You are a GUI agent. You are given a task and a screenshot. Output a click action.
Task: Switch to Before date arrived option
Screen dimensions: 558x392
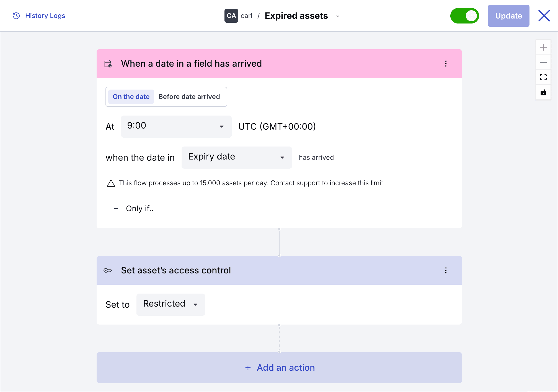point(189,97)
